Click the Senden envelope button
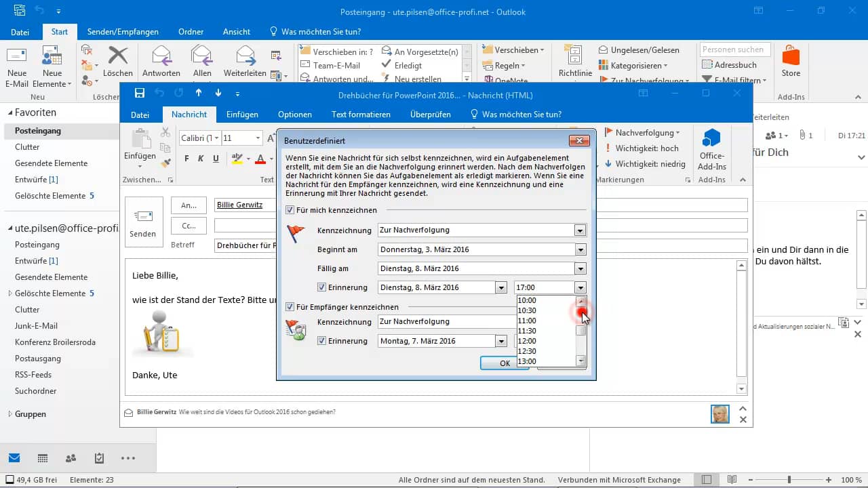 pyautogui.click(x=143, y=222)
